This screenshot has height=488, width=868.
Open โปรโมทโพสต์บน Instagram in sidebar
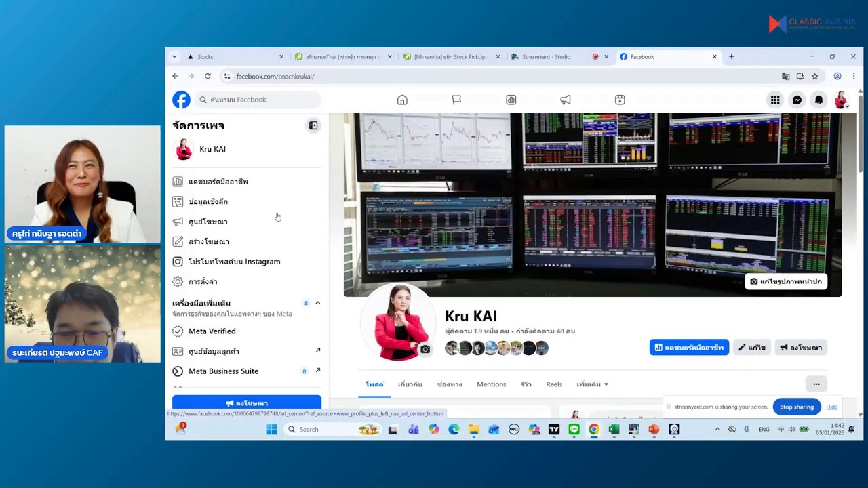(247, 262)
